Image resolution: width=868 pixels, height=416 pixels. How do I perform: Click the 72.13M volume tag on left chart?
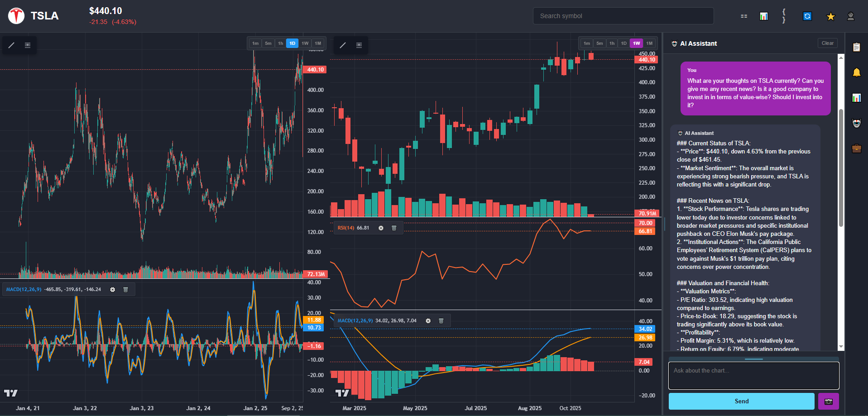pos(316,274)
